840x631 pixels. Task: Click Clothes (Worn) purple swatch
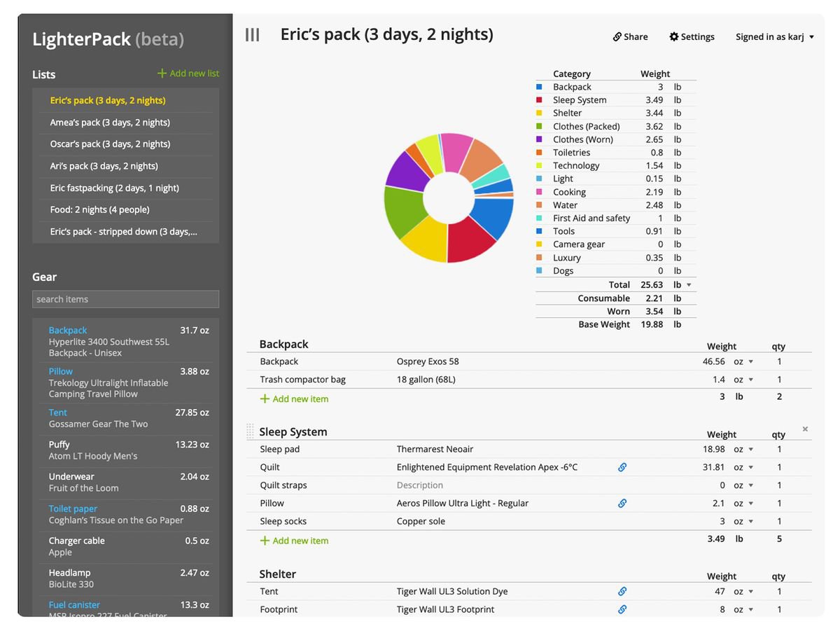pyautogui.click(x=539, y=139)
